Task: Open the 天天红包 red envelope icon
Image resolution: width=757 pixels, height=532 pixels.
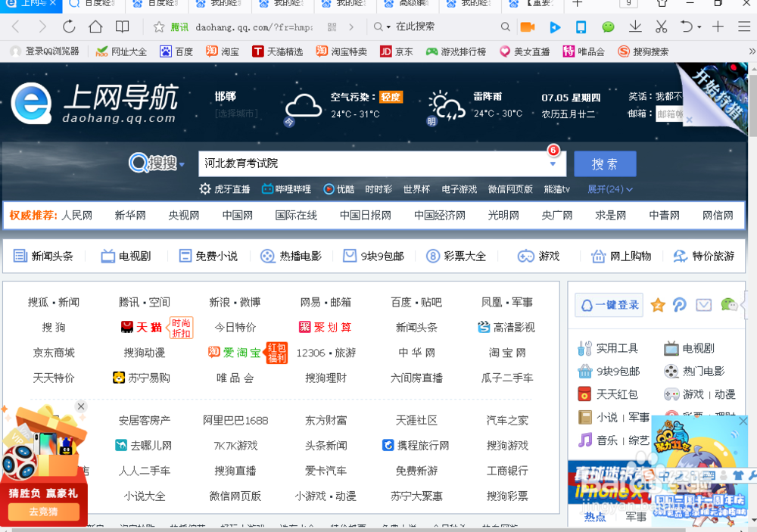Action: click(x=583, y=394)
